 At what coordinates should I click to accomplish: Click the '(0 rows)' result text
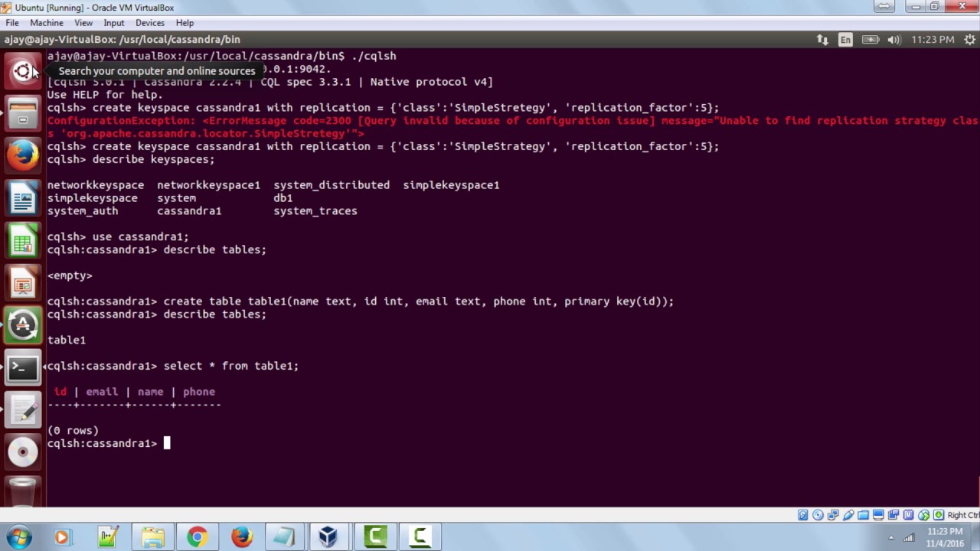[x=73, y=430]
